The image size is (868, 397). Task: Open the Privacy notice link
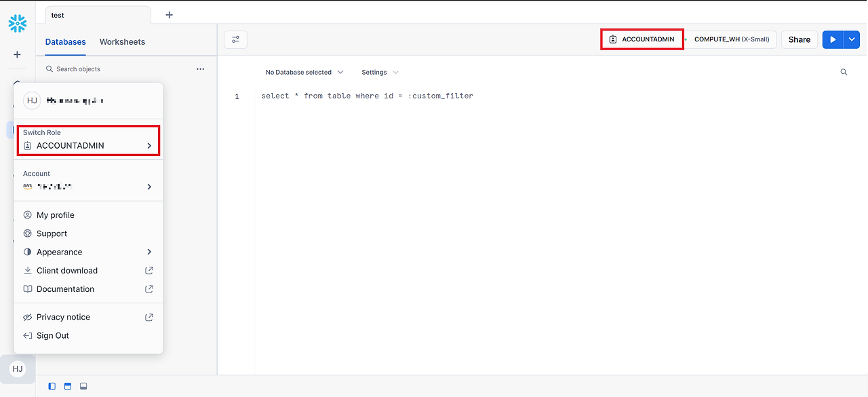pyautogui.click(x=89, y=317)
